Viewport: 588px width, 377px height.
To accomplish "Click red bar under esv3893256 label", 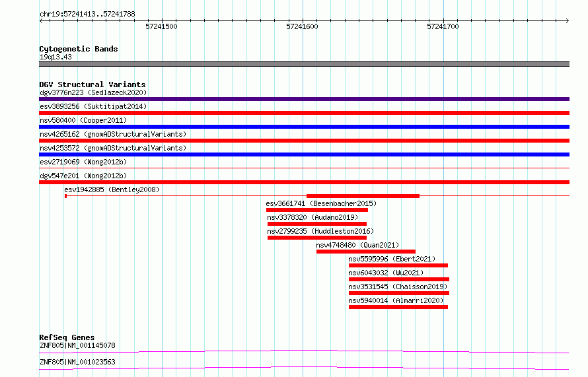I will point(304,113).
